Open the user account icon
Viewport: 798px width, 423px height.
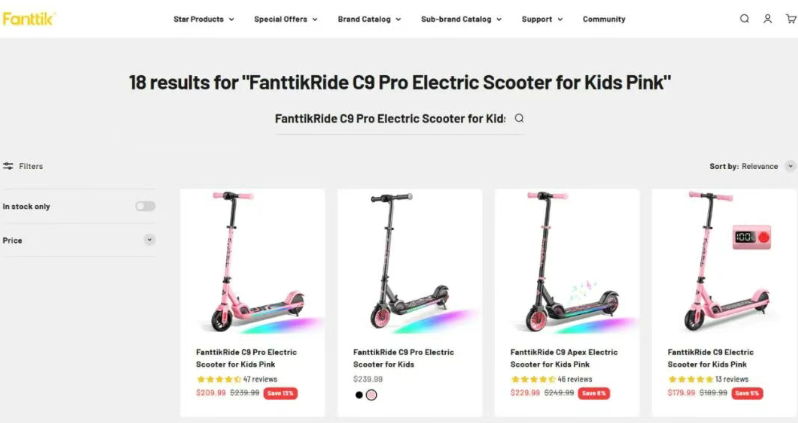[x=768, y=19]
